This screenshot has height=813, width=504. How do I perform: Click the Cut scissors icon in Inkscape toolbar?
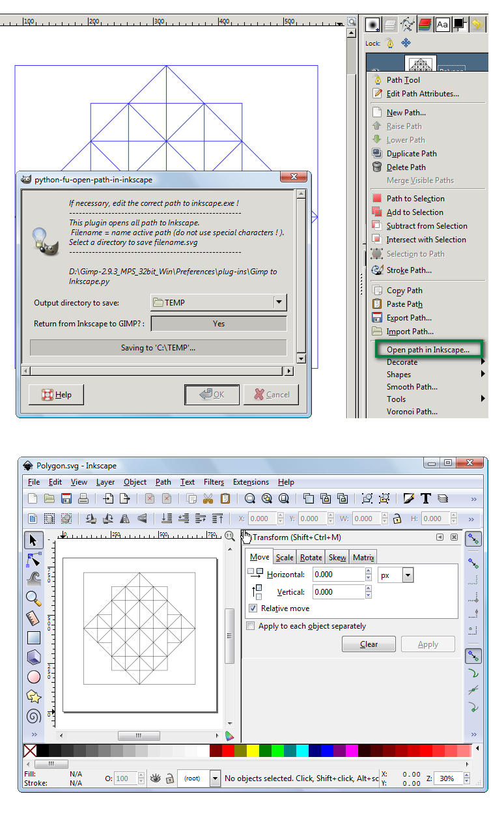208,499
